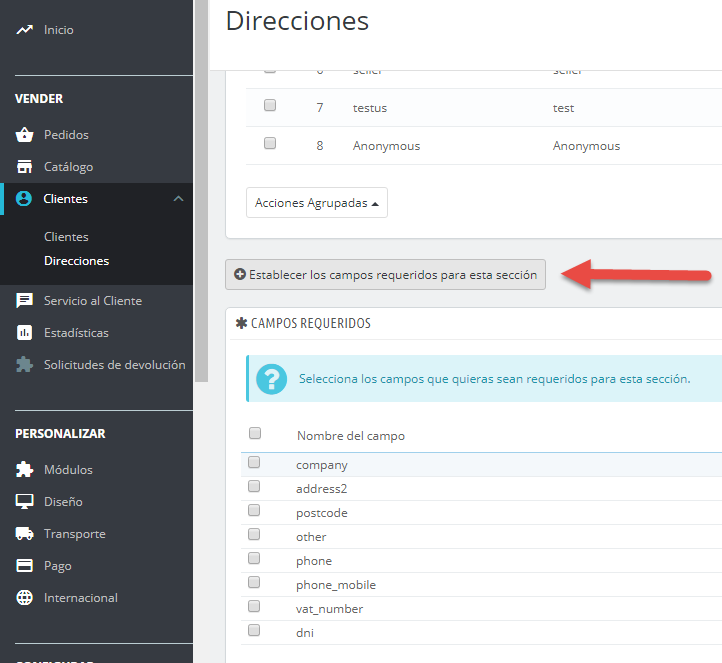Check the phone required field box
Screen dimensions: 722x663
pyautogui.click(x=254, y=558)
